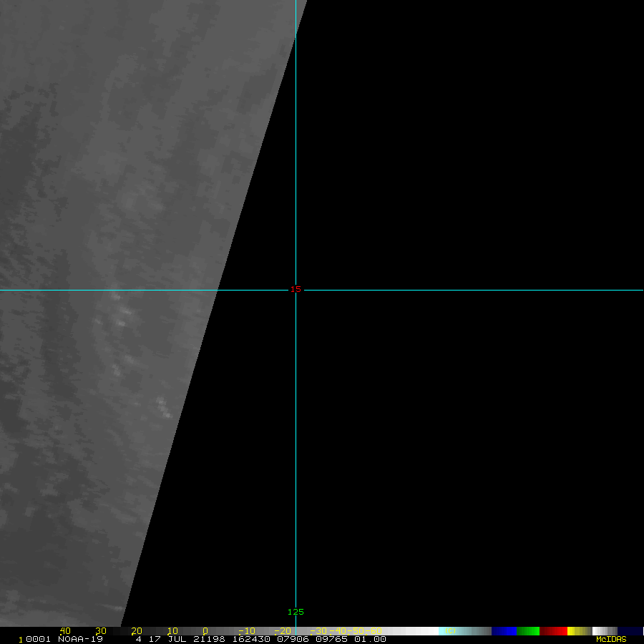This screenshot has height=644, width=644.
Task: Click the 0 mark on temperature scale
Action: 205,631
